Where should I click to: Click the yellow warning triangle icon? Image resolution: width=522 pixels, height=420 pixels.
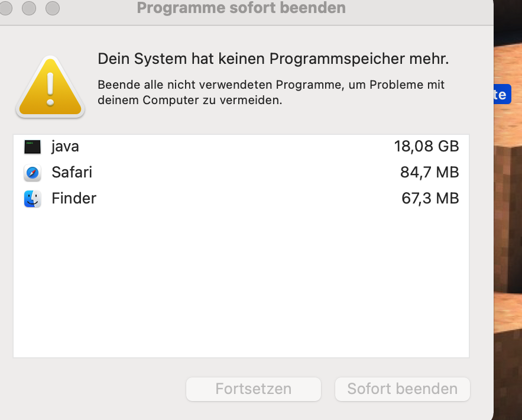click(x=50, y=88)
